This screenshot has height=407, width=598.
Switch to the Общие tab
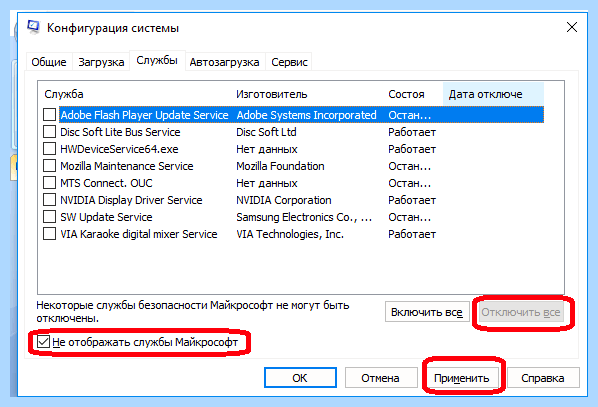coord(49,62)
